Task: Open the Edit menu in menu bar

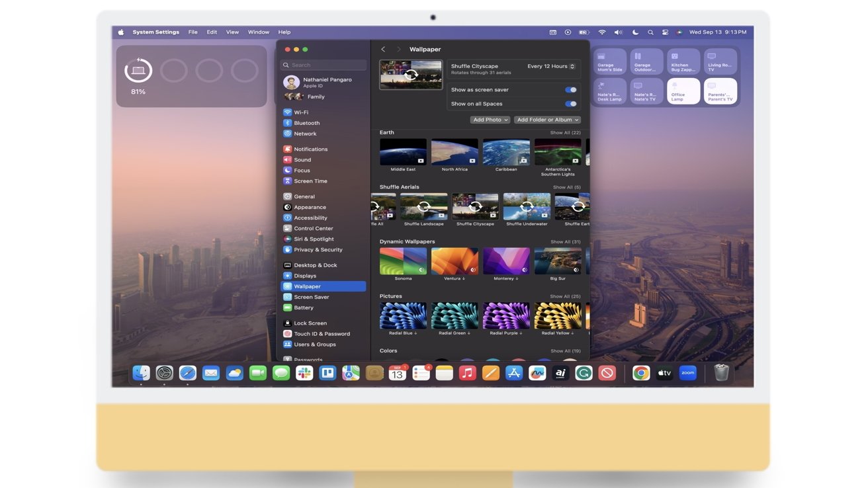Action: (x=212, y=32)
